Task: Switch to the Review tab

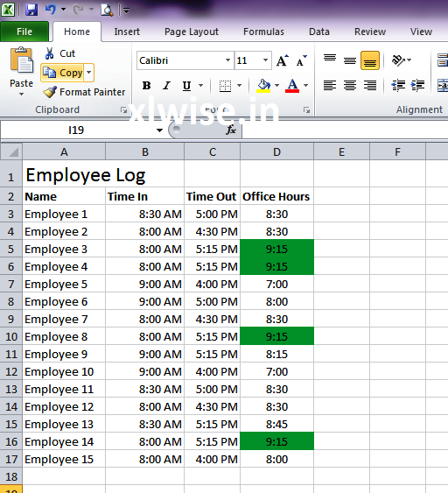Action: tap(370, 32)
